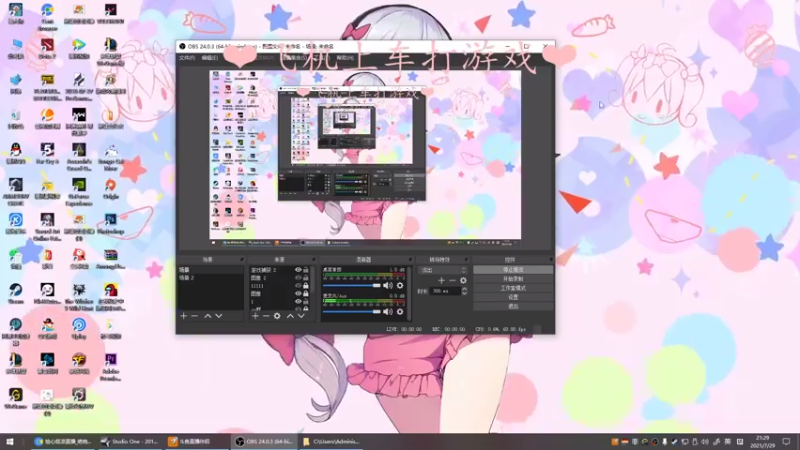
Task: Open the Origin desktop shortcut
Action: (x=111, y=188)
